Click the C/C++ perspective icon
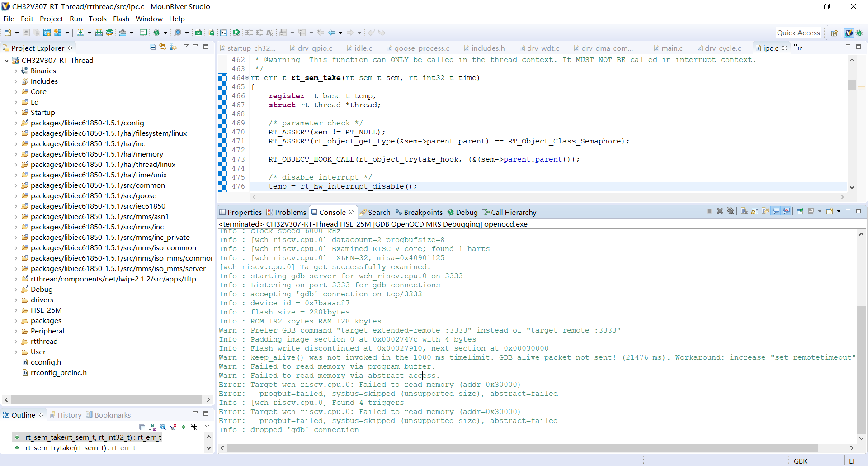Screen dimensions: 868x466 point(849,33)
